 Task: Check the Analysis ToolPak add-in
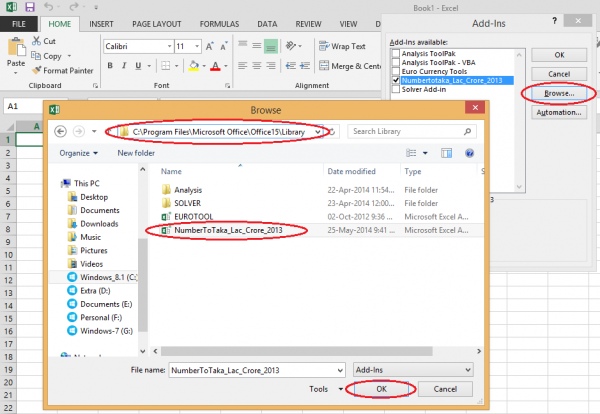[396, 54]
